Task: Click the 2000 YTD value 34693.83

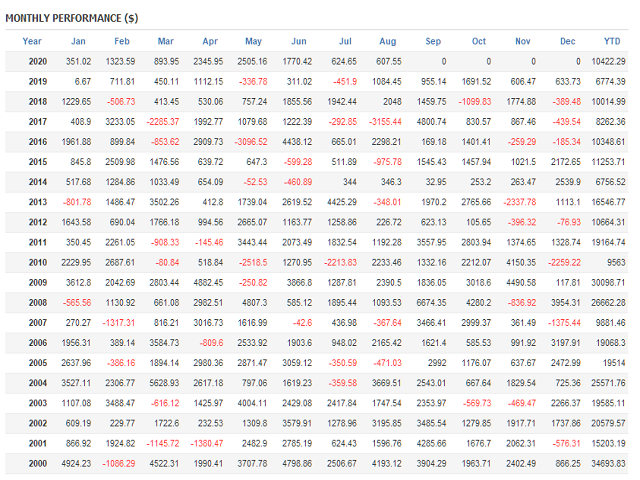Action: pyautogui.click(x=608, y=464)
